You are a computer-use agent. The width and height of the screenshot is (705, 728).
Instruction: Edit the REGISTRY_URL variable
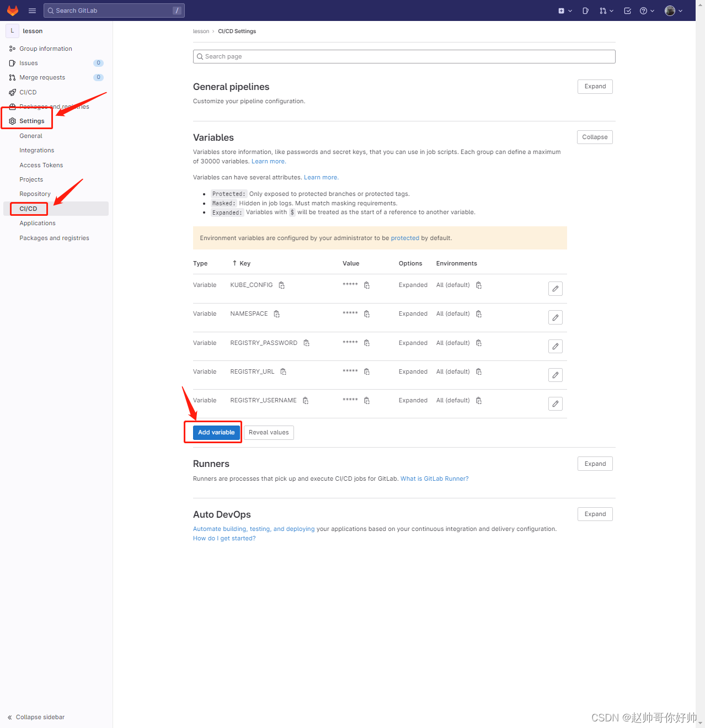556,375
